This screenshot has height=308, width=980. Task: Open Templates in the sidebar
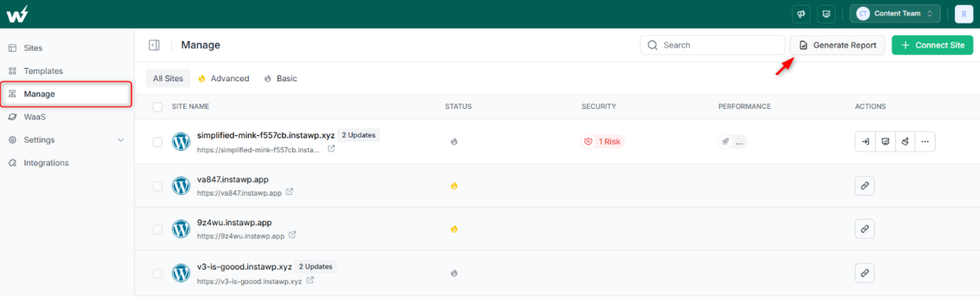43,71
